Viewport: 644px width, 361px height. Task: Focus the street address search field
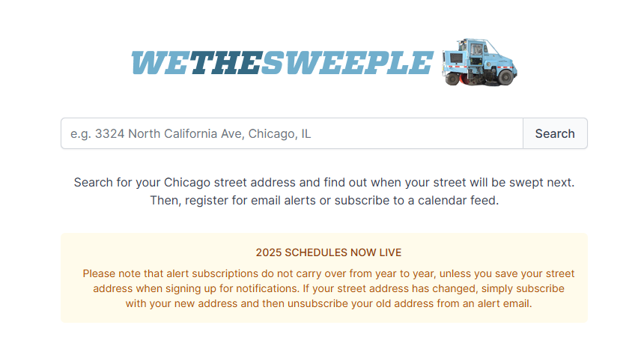tap(292, 133)
